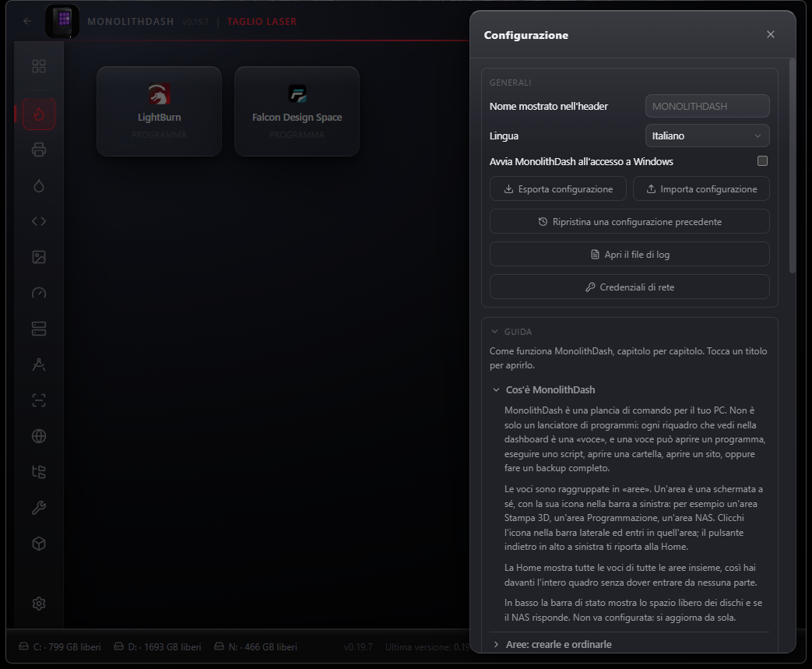Screen dimensions: 812x669
Task: Open the droplet area icon in sidebar
Action: point(39,185)
